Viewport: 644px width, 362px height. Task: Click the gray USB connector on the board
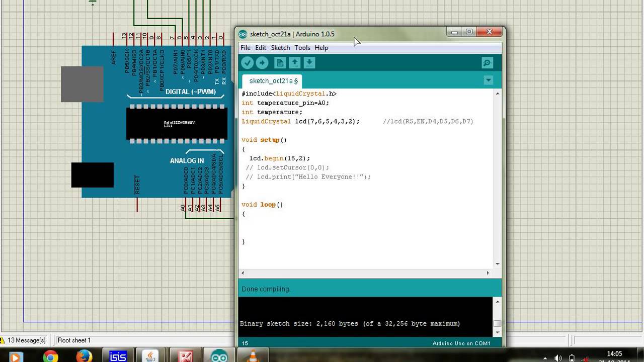pyautogui.click(x=82, y=84)
